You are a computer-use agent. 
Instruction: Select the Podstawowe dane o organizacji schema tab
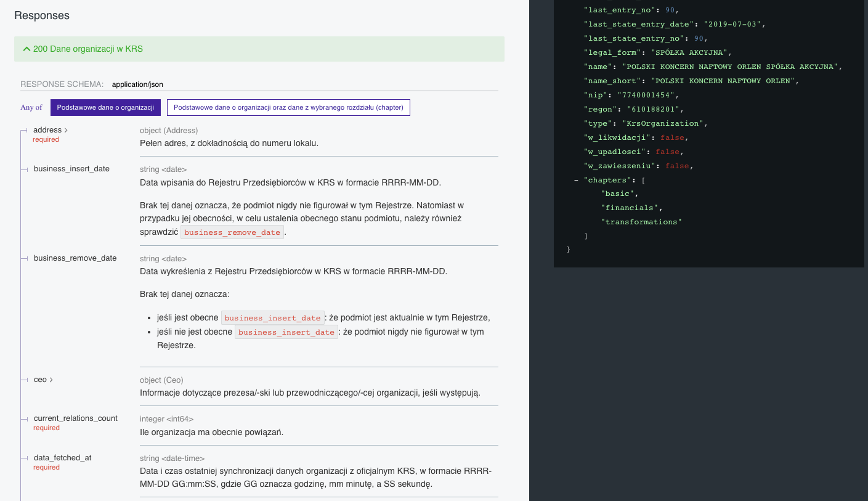click(x=105, y=107)
